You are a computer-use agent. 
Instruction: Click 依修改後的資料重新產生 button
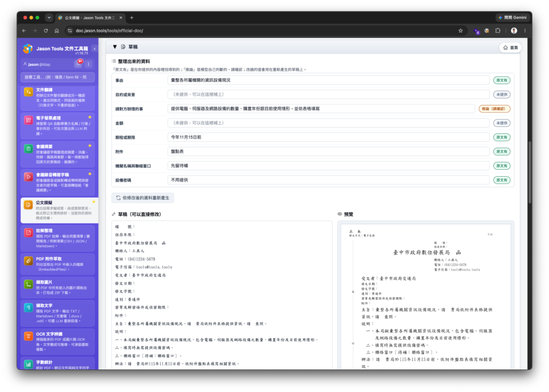[143, 198]
